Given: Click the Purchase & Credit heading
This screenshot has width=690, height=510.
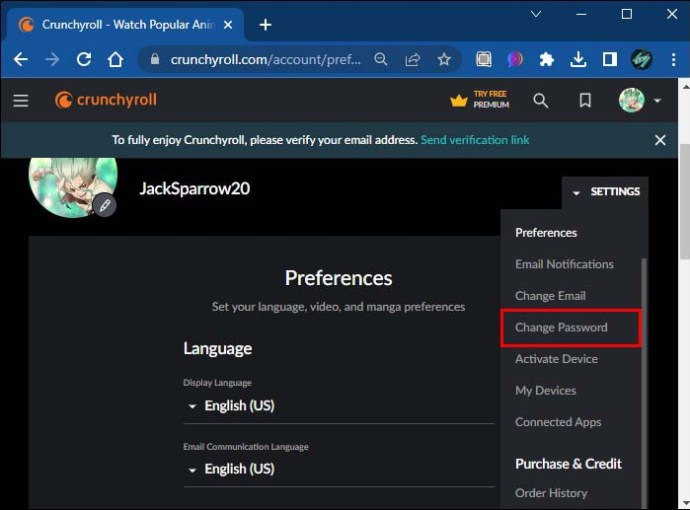Looking at the screenshot, I should (569, 464).
